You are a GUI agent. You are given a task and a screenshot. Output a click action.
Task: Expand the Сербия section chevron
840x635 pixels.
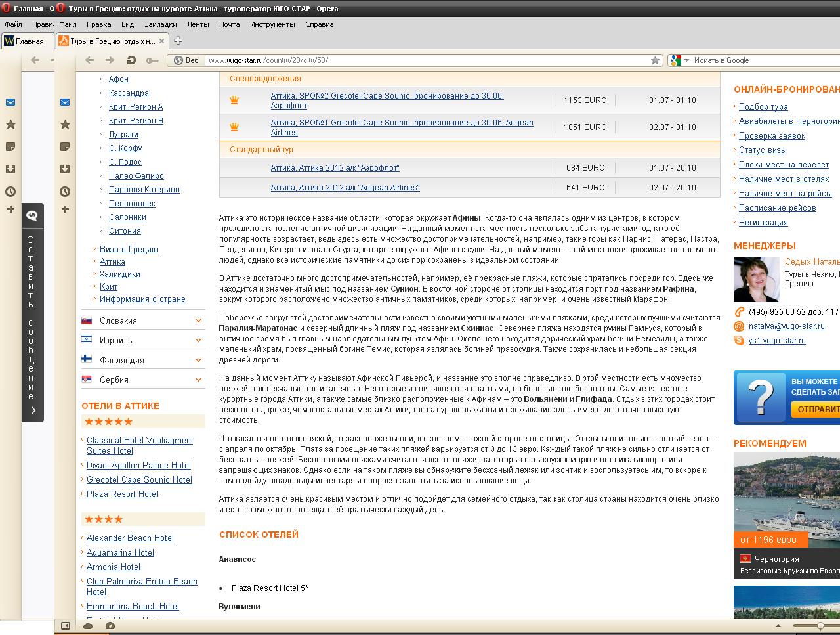198,380
